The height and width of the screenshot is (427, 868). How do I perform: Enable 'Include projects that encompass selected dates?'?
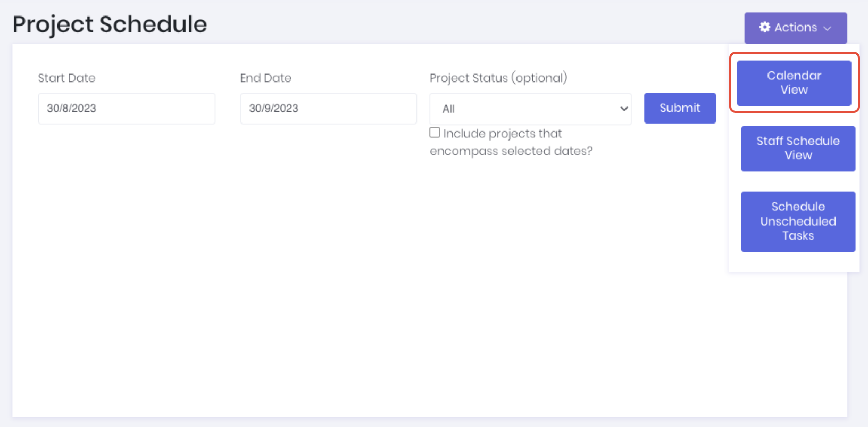click(x=435, y=132)
